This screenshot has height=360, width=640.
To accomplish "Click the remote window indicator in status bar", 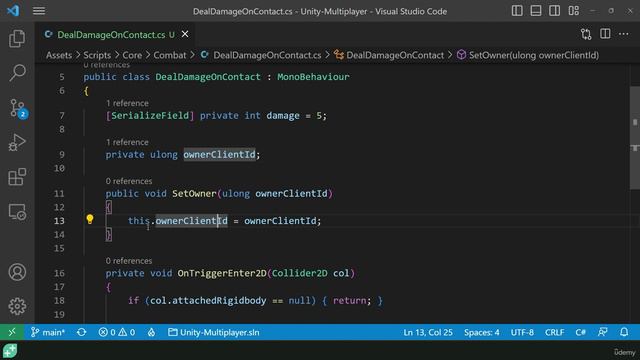I will pos(12,332).
